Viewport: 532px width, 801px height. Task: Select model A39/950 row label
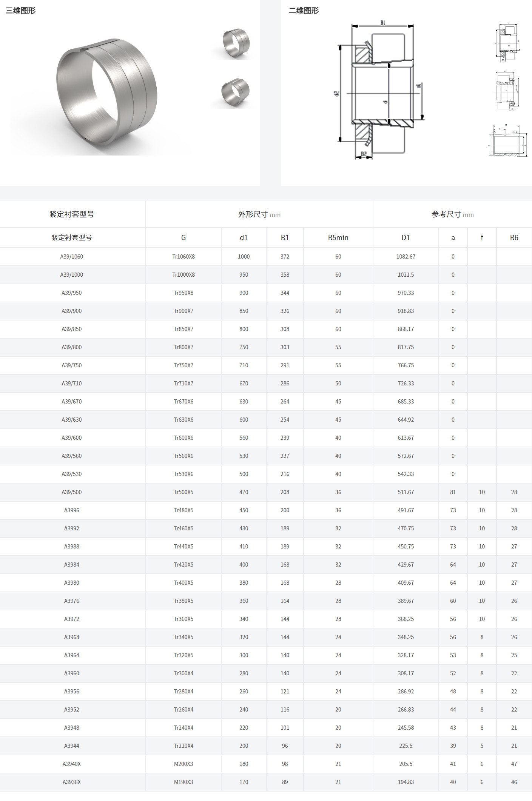coord(72,293)
